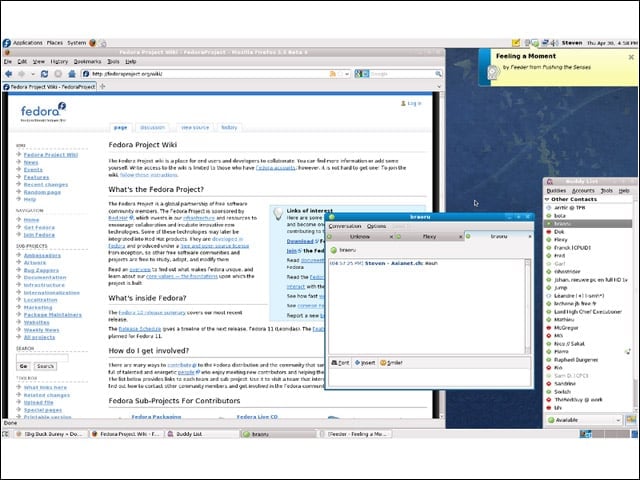
Task: Open the list all tabs dropdown
Action: pyautogui.click(x=439, y=87)
